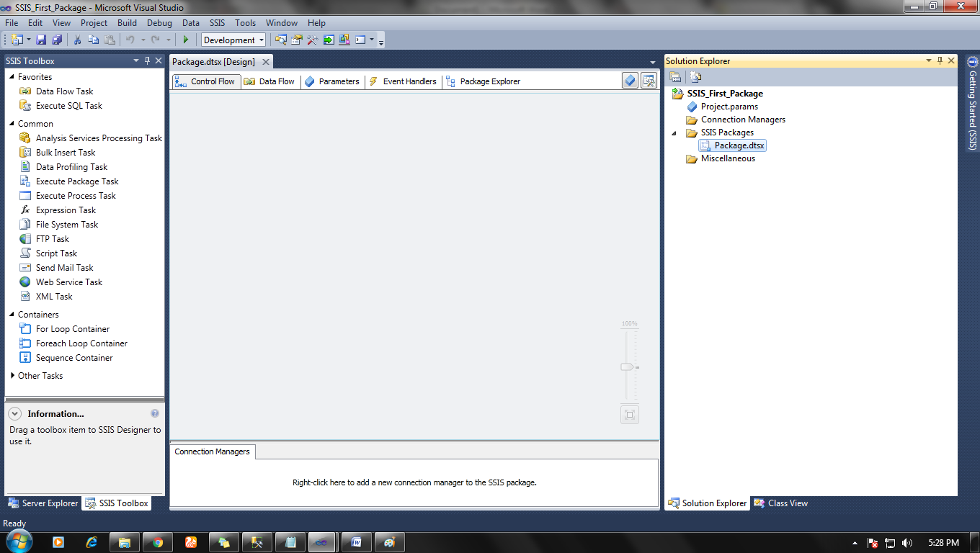The height and width of the screenshot is (553, 980).
Task: Collapse the SSIS Packages folder node
Action: [x=675, y=132]
